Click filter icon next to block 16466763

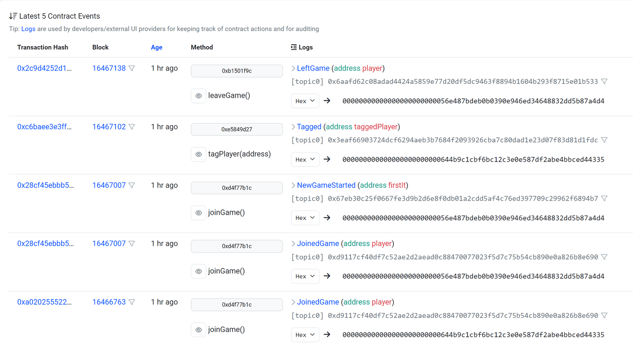coord(132,302)
